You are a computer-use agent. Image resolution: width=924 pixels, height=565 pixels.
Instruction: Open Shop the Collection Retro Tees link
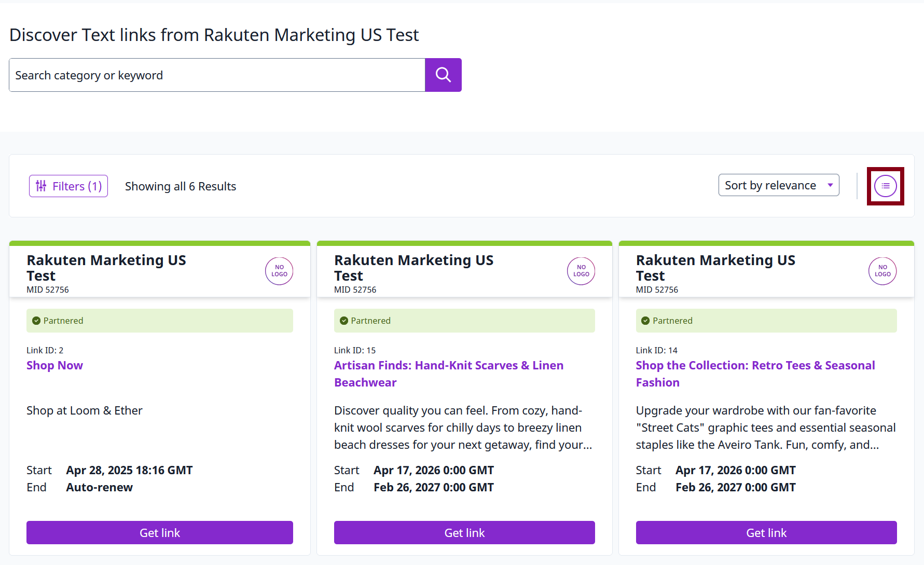(755, 374)
